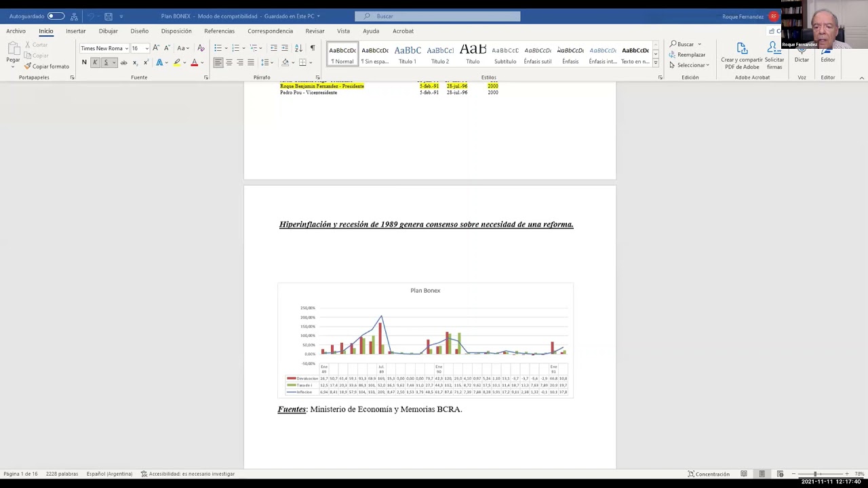Click the multilevel list icon
This screenshot has width=868, height=488.
click(x=254, y=48)
